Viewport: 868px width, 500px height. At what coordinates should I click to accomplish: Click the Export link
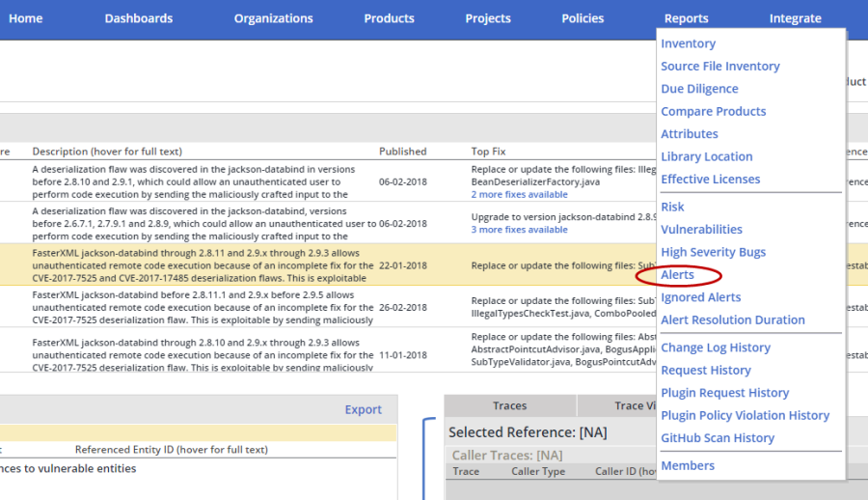tap(363, 409)
